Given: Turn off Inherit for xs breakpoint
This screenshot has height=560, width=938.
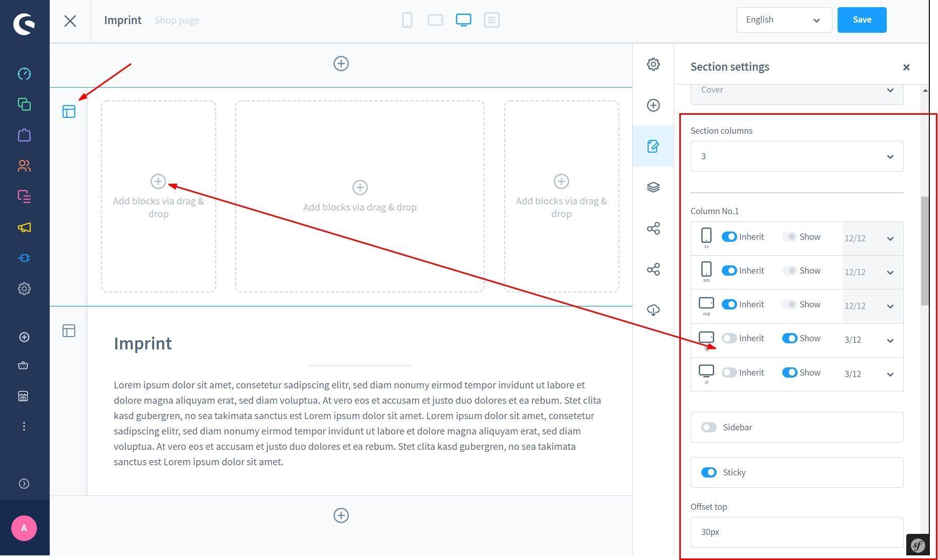Looking at the screenshot, I should [x=729, y=237].
